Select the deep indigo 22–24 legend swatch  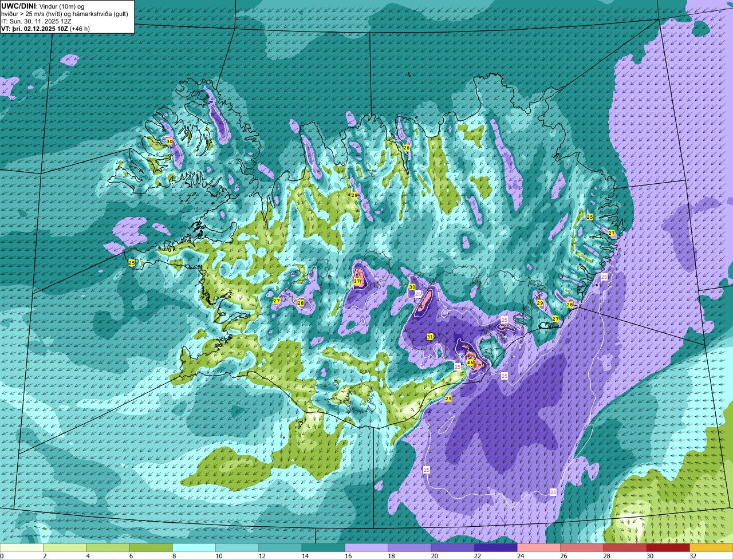495,547
